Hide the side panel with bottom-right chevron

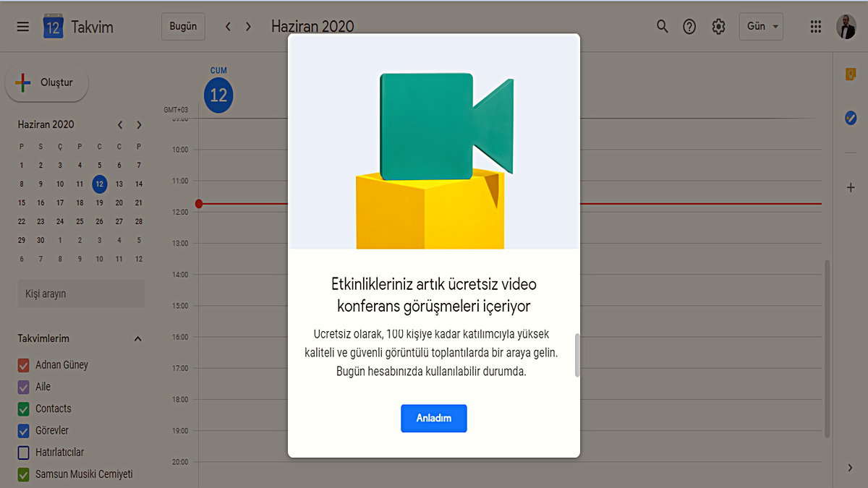tap(850, 468)
